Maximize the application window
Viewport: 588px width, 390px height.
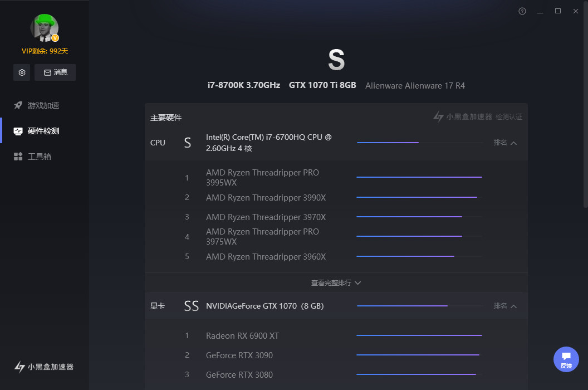[558, 11]
